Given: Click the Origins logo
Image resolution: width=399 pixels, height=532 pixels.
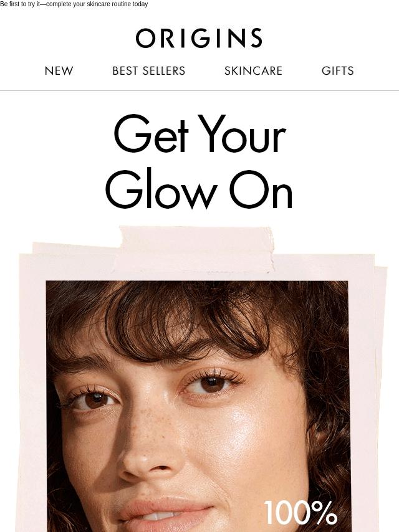Looking at the screenshot, I should point(199,38).
